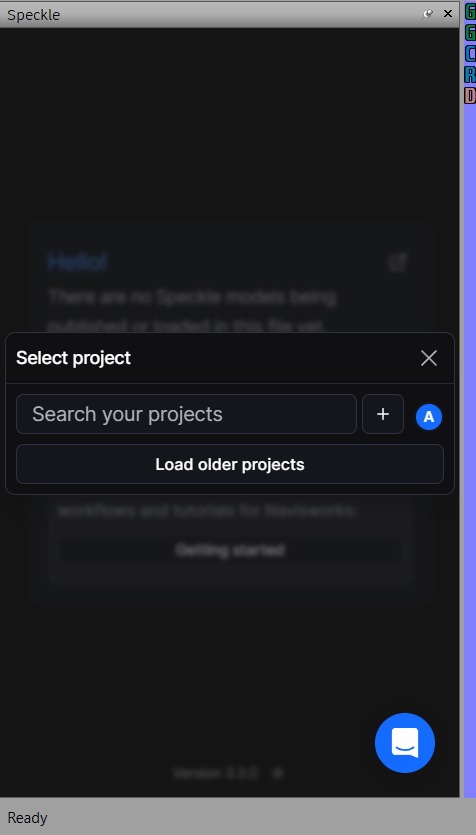Click the Select project dialog heading
Image resolution: width=476 pixels, height=835 pixels.
(73, 358)
